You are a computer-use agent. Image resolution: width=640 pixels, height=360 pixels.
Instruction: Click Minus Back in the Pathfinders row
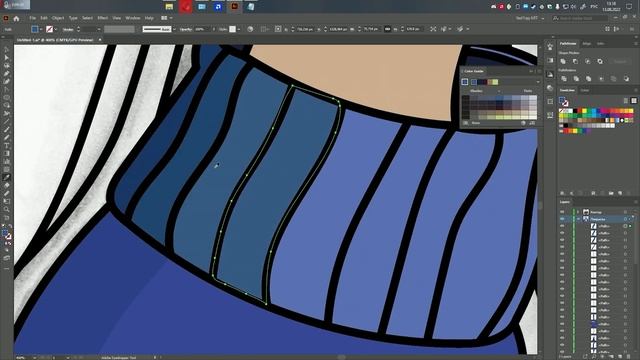(x=626, y=78)
